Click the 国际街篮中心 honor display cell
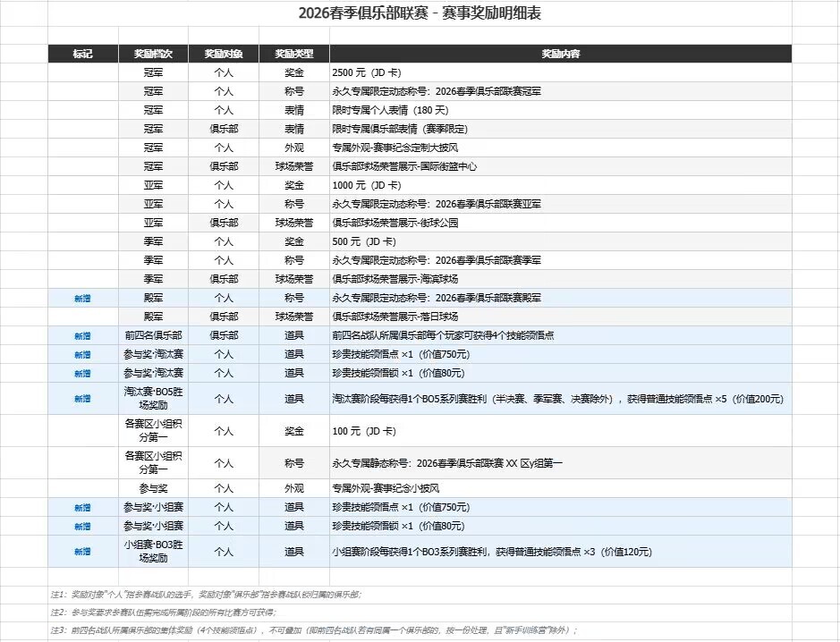Image resolution: width=840 pixels, height=642 pixels. click(560, 166)
